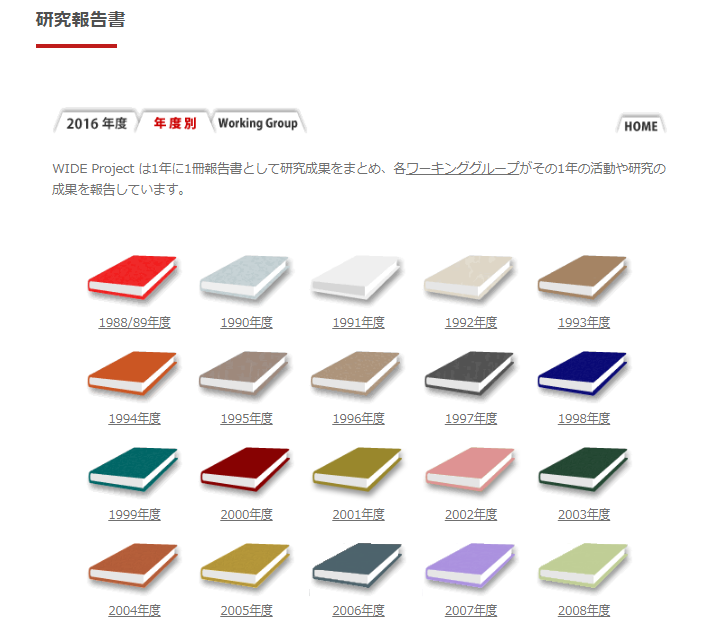Open the dark gray 1997 book icon

(x=470, y=373)
